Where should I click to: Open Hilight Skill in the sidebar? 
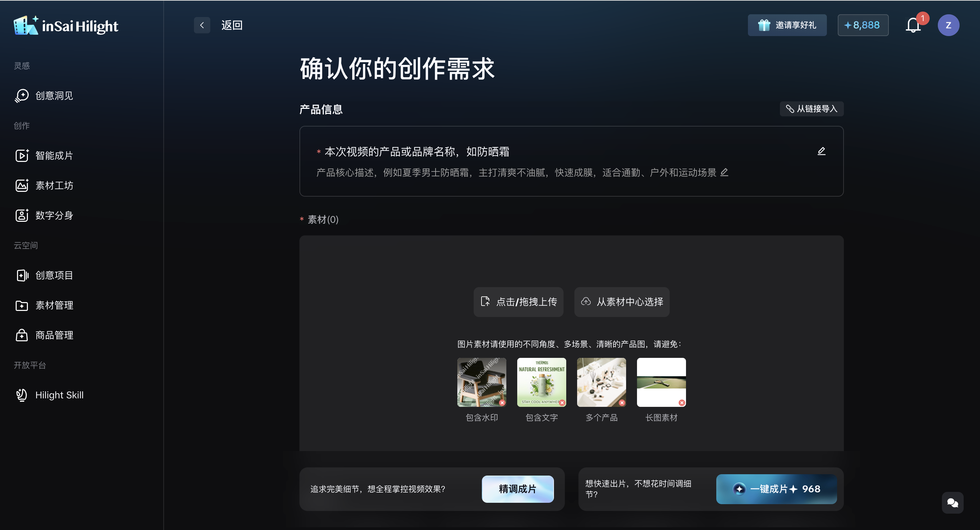click(x=49, y=395)
